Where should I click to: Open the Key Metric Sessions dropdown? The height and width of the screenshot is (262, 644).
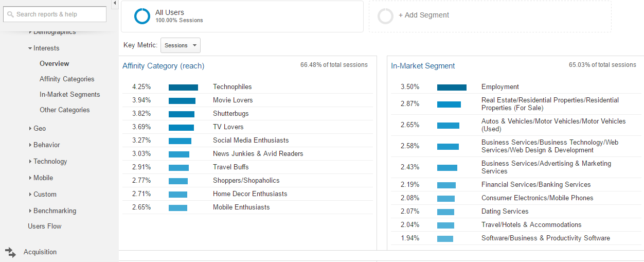click(x=181, y=45)
